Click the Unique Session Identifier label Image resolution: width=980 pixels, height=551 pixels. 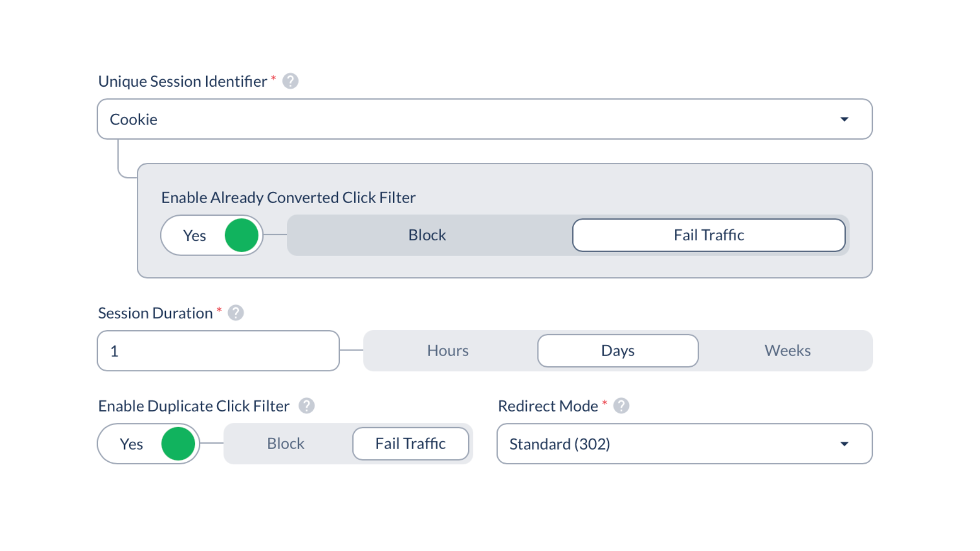183,81
